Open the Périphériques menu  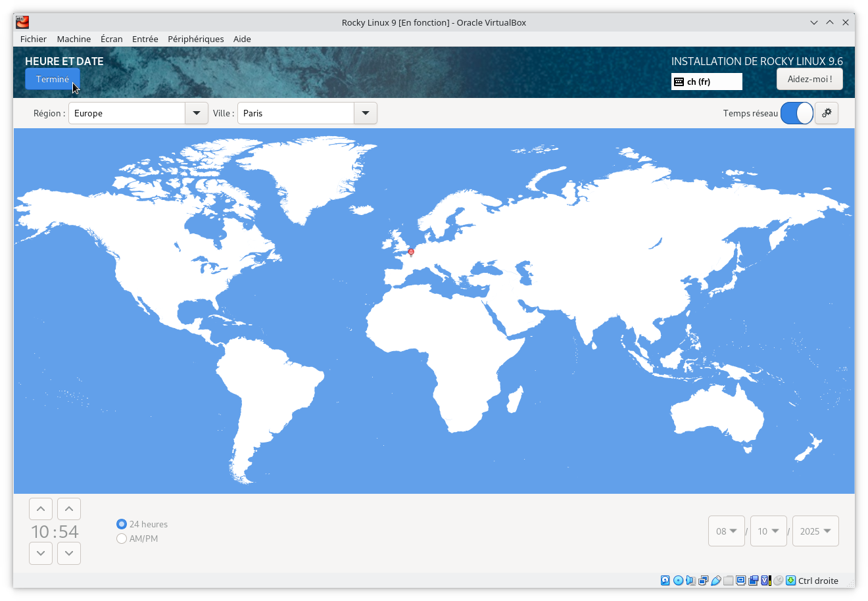click(x=195, y=39)
